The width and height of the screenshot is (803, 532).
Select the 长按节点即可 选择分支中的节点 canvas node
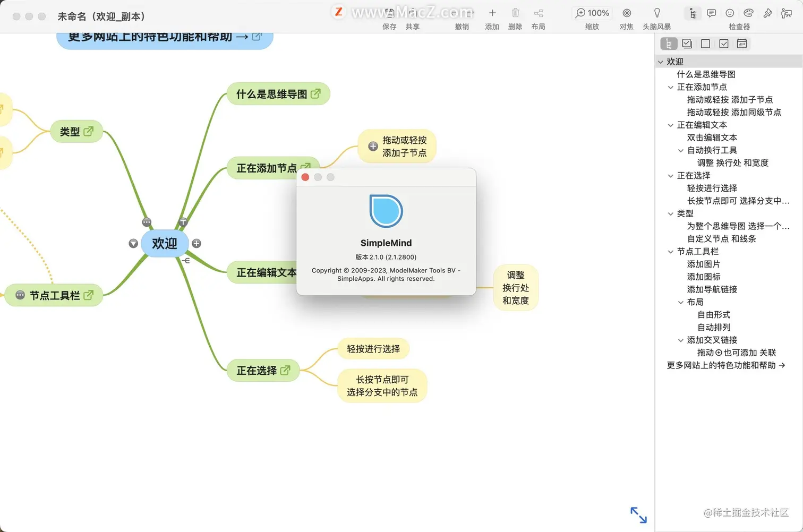click(x=382, y=386)
